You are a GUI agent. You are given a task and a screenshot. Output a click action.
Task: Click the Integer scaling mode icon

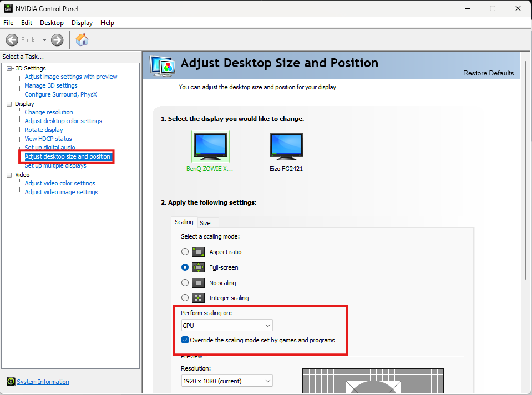click(198, 298)
